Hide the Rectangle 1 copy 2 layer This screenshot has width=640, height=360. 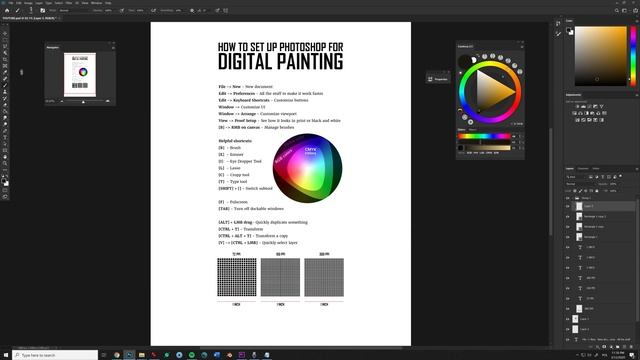tap(567, 216)
